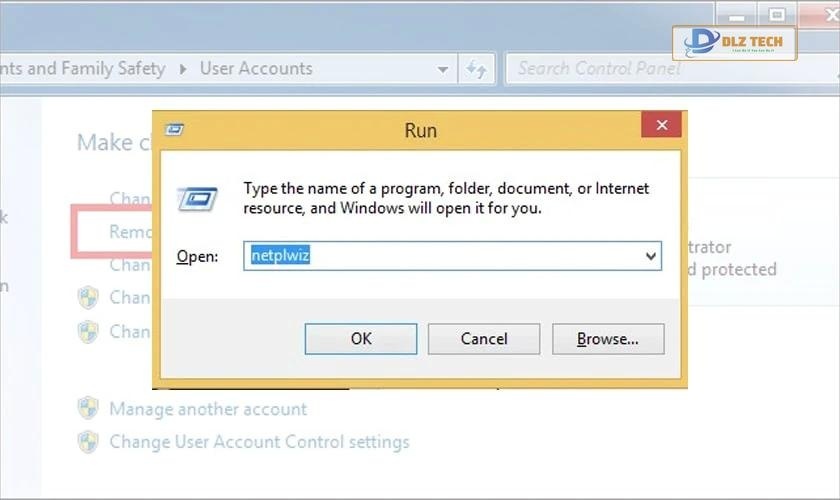Click shield icon next to Manage another account
840x500 pixels.
coord(89,408)
